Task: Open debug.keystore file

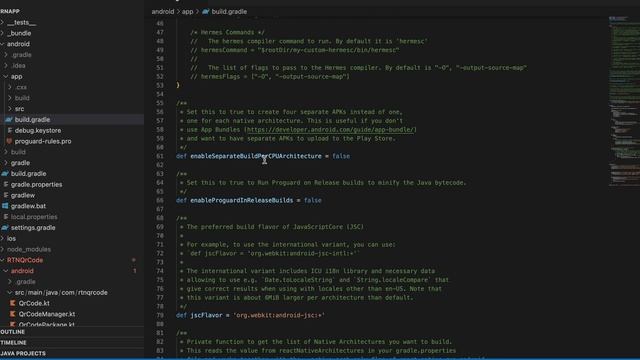Action: [38, 130]
